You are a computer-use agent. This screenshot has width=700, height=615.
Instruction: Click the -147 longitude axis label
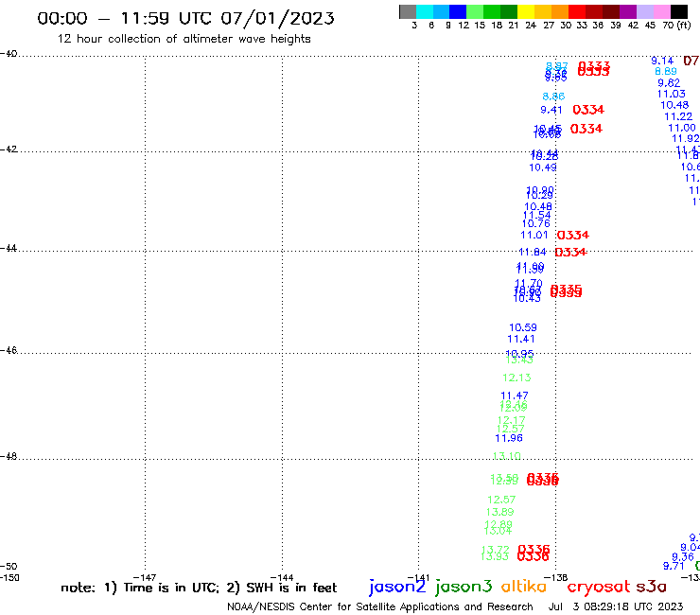pos(145,577)
